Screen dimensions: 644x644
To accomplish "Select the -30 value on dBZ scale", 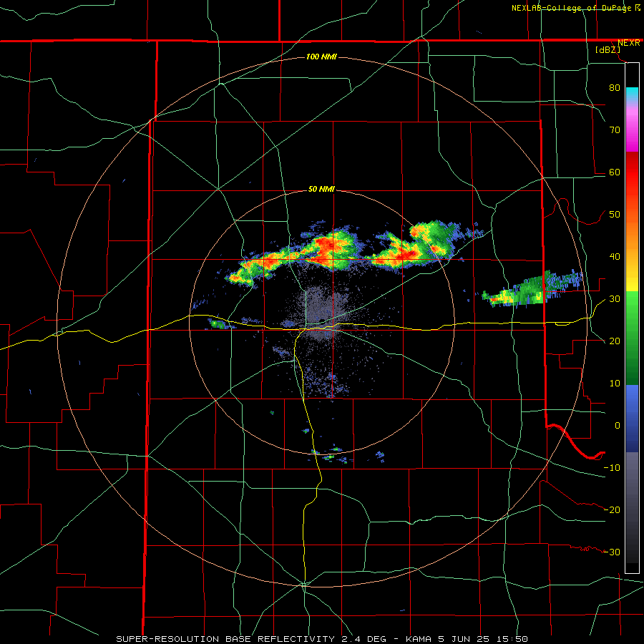I will click(x=612, y=552).
